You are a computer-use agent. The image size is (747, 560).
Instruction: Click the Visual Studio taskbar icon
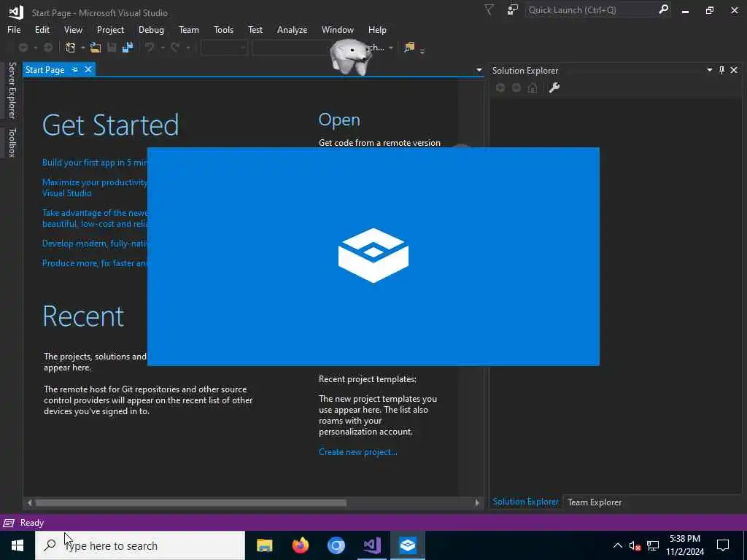[x=371, y=545]
